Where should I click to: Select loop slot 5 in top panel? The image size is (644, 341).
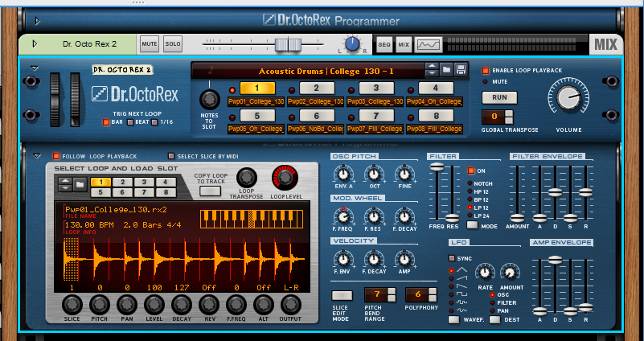tap(257, 116)
